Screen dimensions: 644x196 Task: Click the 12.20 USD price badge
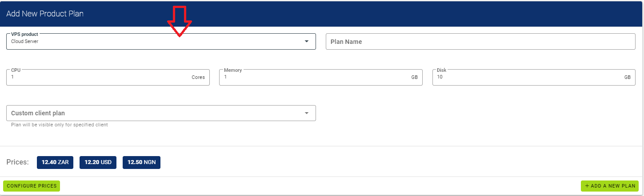[x=98, y=162]
